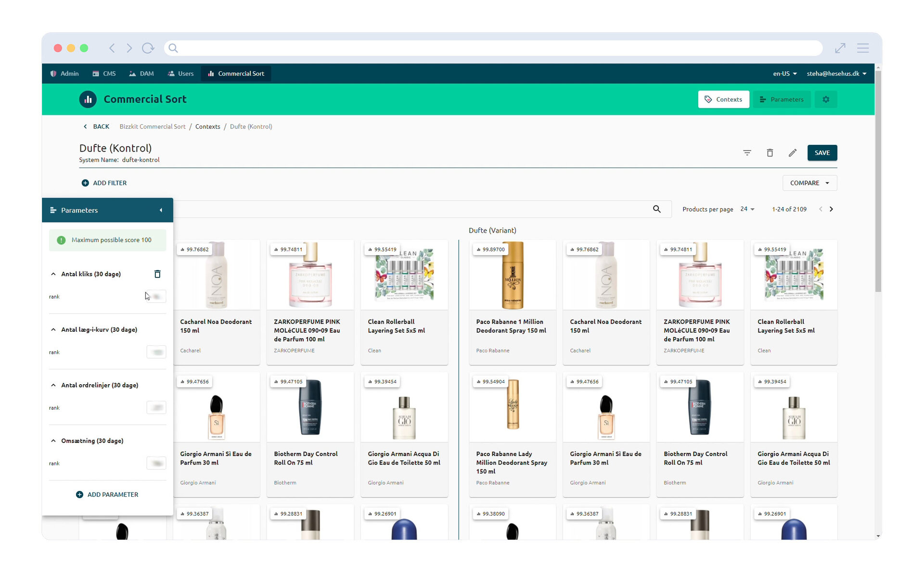Click the scrollbar down arrow
924x572 pixels.
878,536
